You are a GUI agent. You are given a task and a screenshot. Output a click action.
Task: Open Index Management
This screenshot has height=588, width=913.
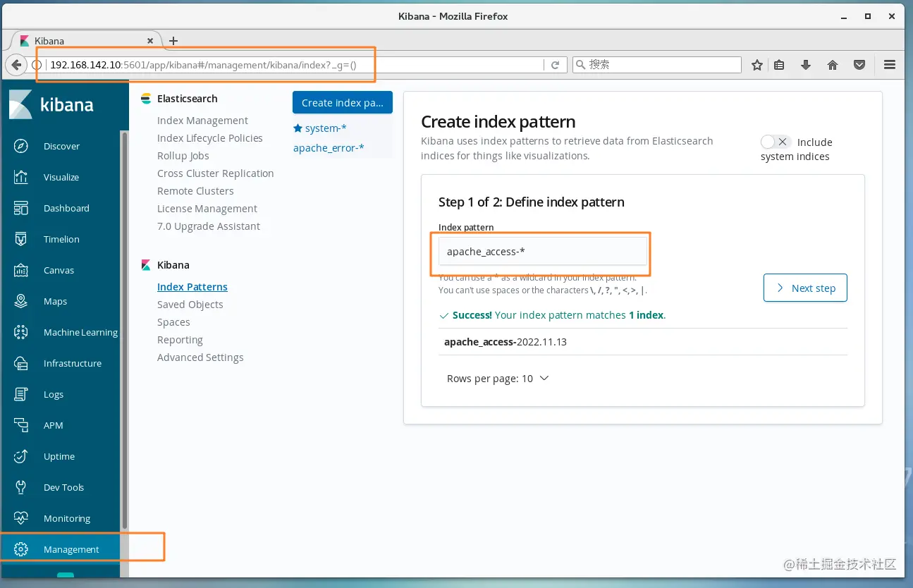202,121
